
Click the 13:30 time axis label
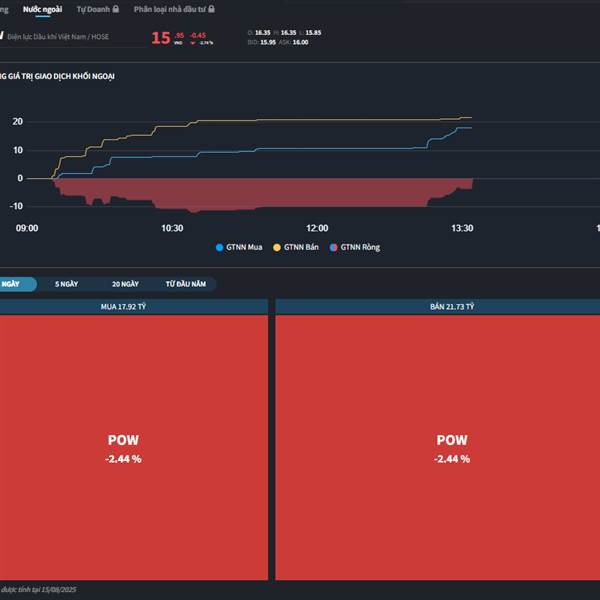click(x=462, y=228)
